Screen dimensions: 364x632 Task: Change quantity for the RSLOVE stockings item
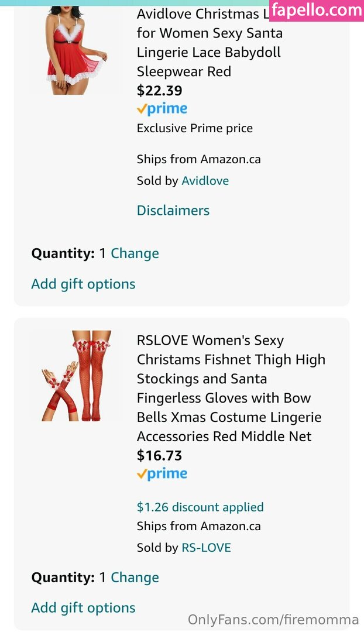coord(135,578)
